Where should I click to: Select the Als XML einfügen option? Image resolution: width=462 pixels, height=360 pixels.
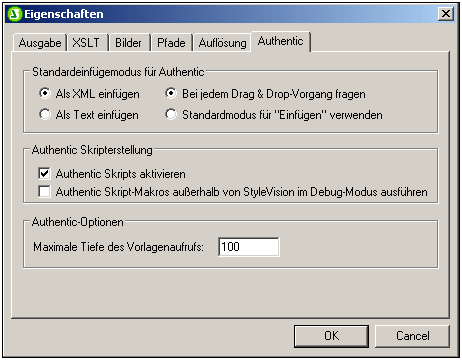[x=45, y=93]
